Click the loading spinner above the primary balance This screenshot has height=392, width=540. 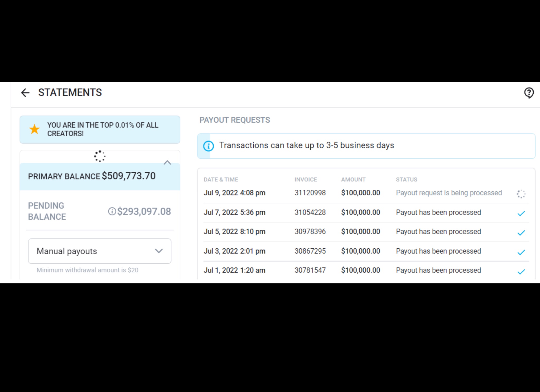tap(100, 156)
